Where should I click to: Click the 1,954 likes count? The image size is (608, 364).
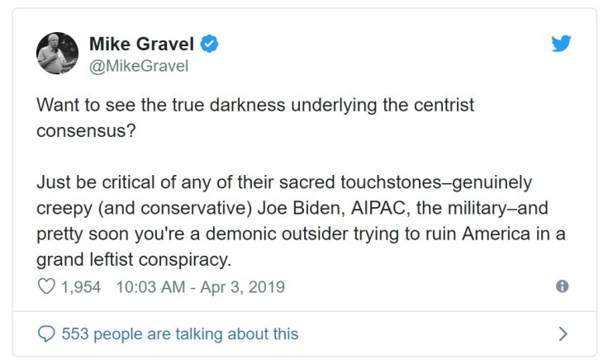pos(81,287)
